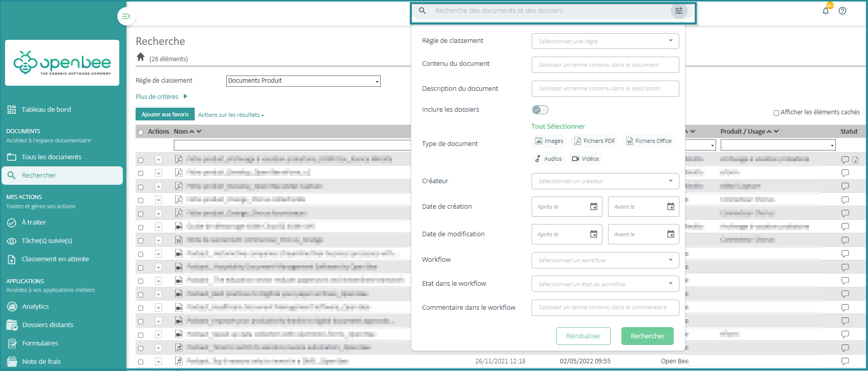This screenshot has height=371, width=868.
Task: Open the Sélectionnez une règle dropdown
Action: [605, 41]
